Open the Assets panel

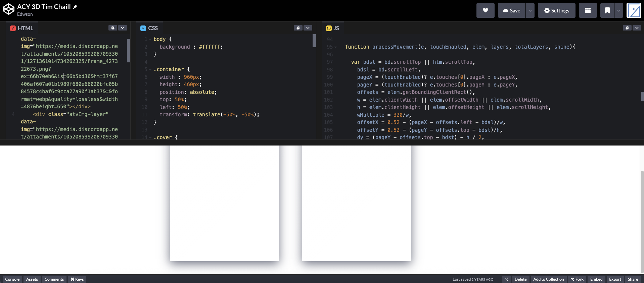32,279
